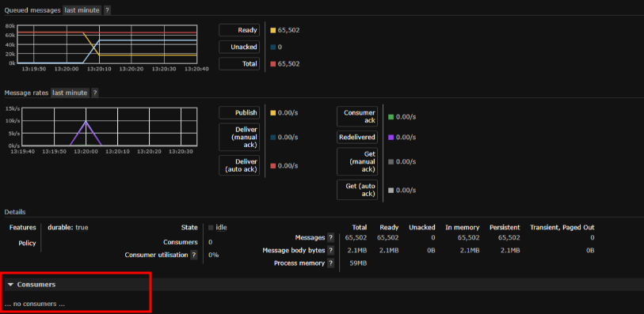Click the Policy label
644x314 pixels.
(x=27, y=243)
